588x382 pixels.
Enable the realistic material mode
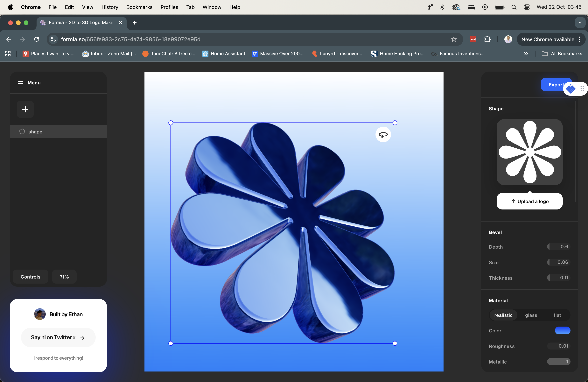pos(503,315)
